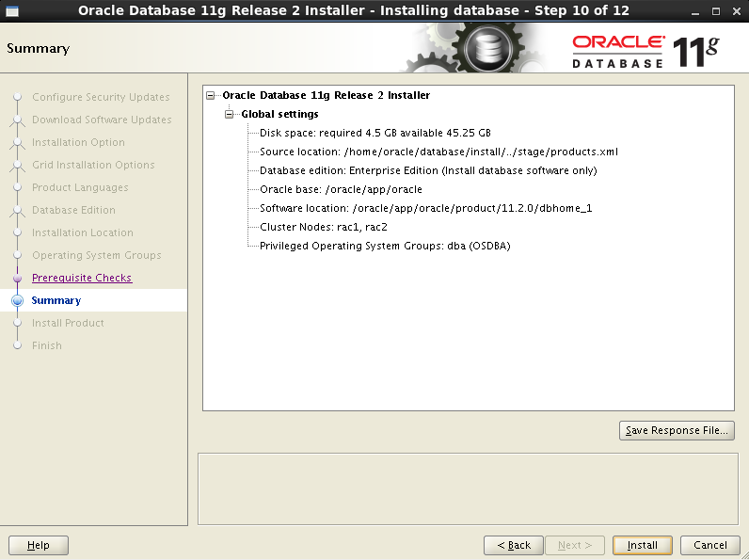The image size is (749, 560).
Task: Select Disk space required 4.5 GB row
Action: pos(375,133)
